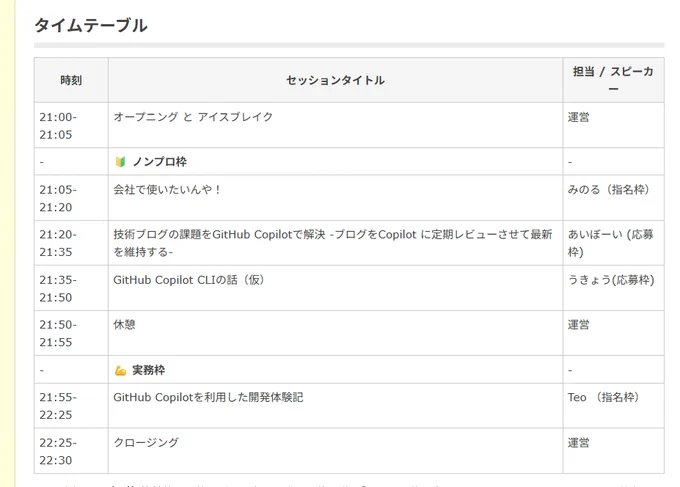The width and height of the screenshot is (680, 487).
Task: Click GitHub Copilotを利用した開発体験記 session title
Action: pyautogui.click(x=208, y=397)
